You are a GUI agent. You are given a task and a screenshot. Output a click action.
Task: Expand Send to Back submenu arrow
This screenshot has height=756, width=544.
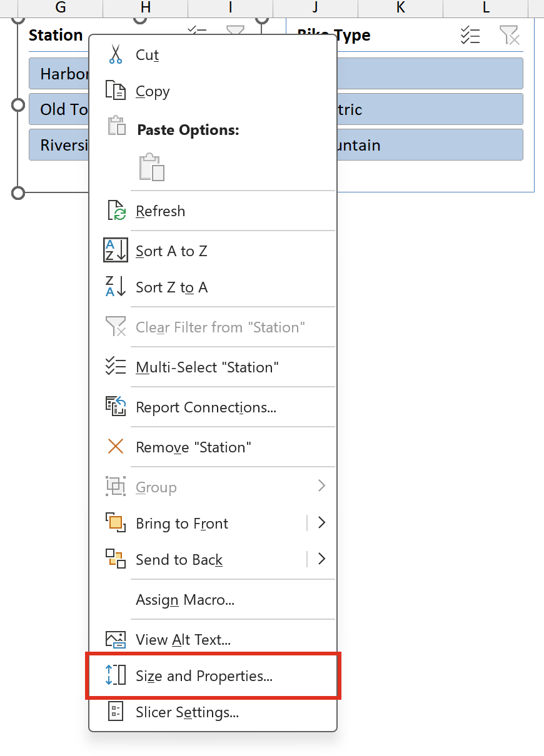click(x=321, y=559)
